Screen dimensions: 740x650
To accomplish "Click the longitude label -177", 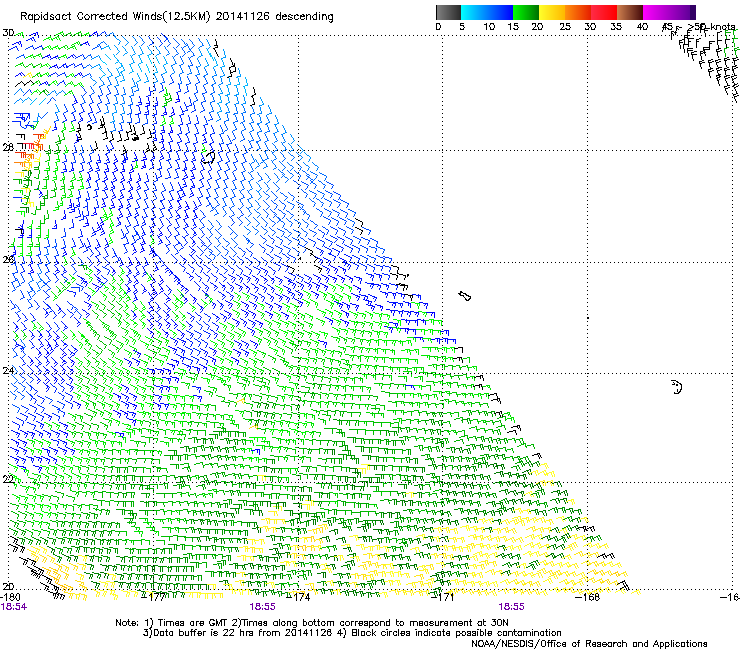I will coord(155,597).
